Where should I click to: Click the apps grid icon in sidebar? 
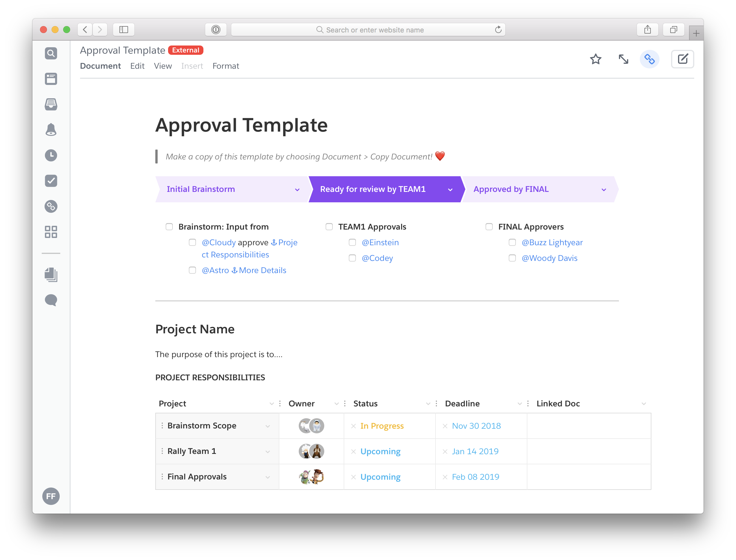tap(51, 232)
